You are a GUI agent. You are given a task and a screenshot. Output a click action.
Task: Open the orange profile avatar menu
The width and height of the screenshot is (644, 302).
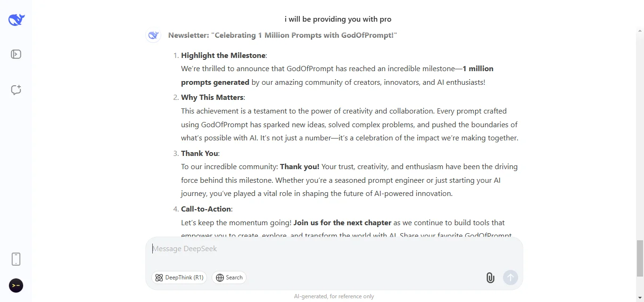click(x=16, y=286)
